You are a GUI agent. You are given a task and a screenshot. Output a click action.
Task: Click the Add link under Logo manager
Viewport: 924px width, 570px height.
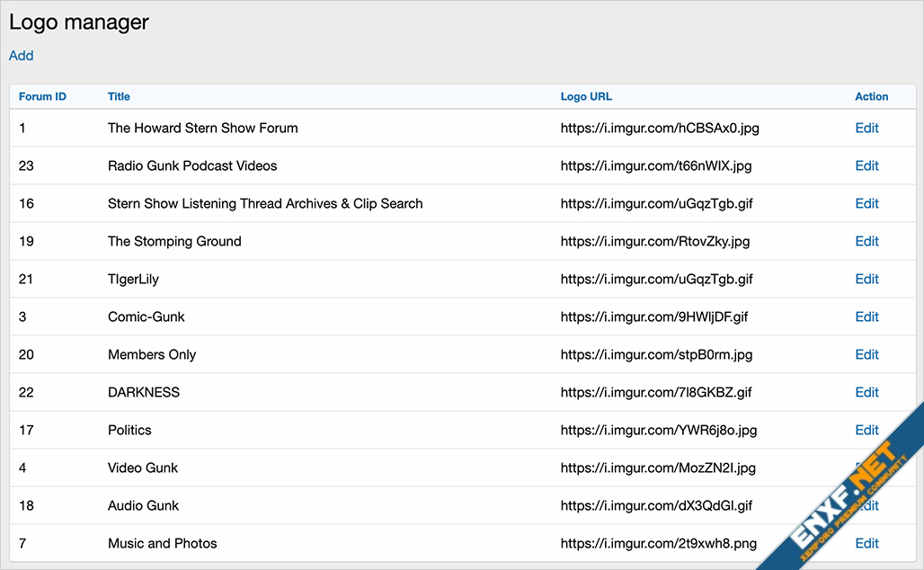pos(22,56)
